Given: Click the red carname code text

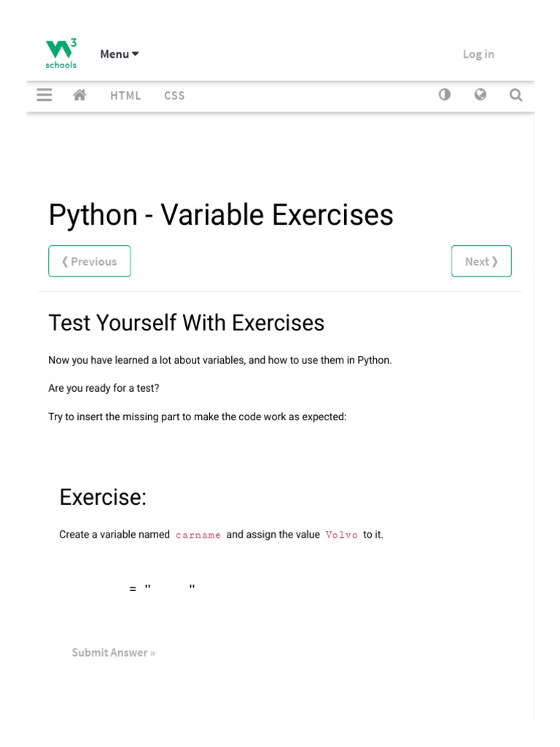Looking at the screenshot, I should (x=198, y=535).
